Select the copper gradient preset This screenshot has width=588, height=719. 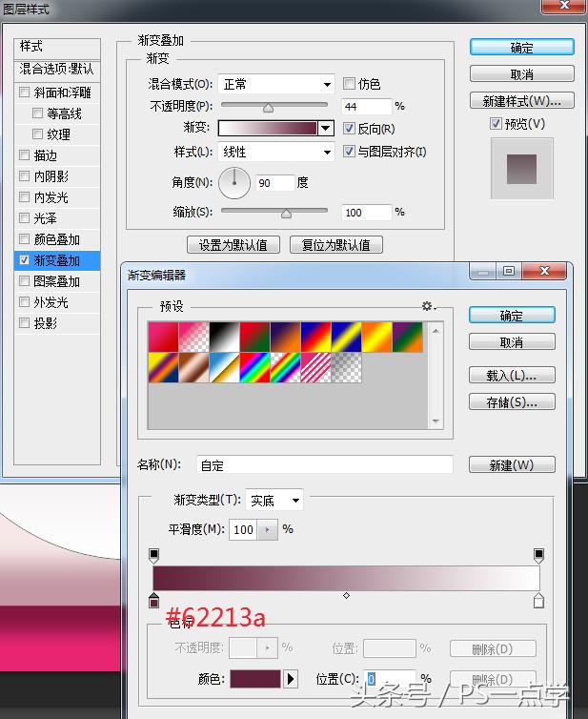[193, 367]
